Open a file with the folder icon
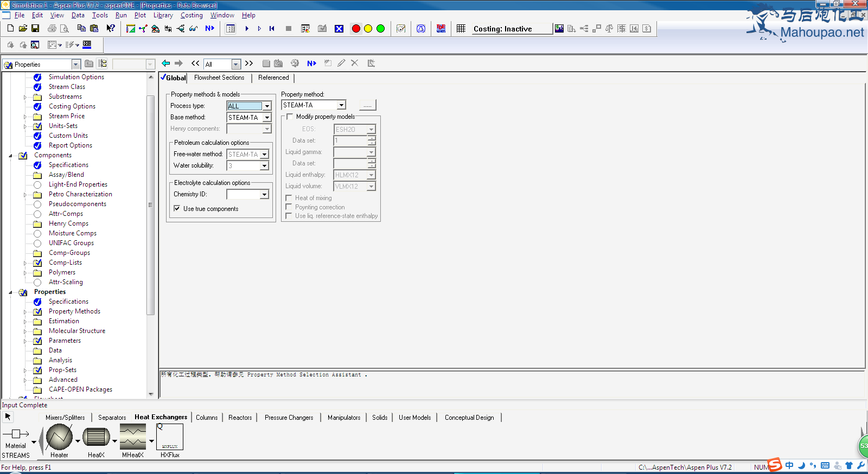The image size is (868, 474). pyautogui.click(x=23, y=28)
